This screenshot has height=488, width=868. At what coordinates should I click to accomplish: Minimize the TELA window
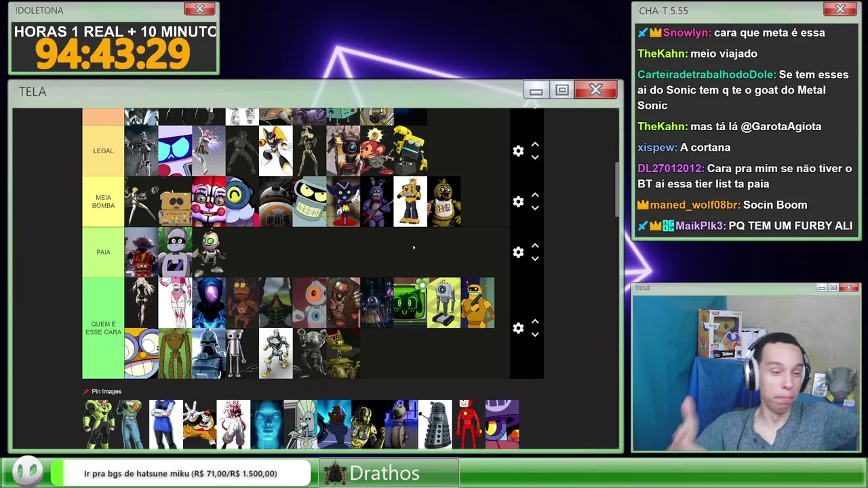pos(536,90)
